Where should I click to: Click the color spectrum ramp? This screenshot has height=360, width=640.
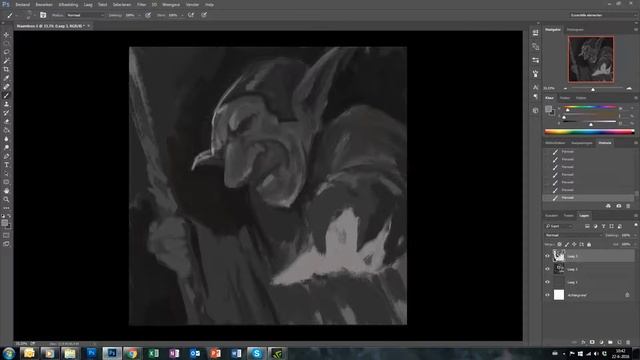pyautogui.click(x=589, y=131)
